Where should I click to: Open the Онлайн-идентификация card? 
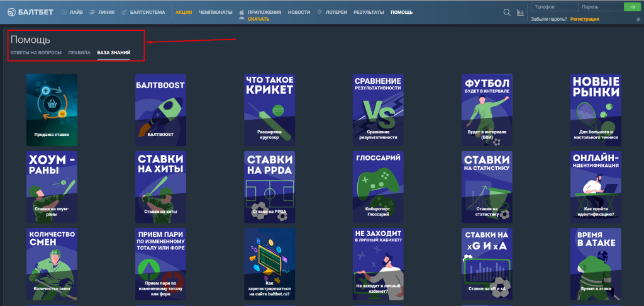click(x=596, y=187)
